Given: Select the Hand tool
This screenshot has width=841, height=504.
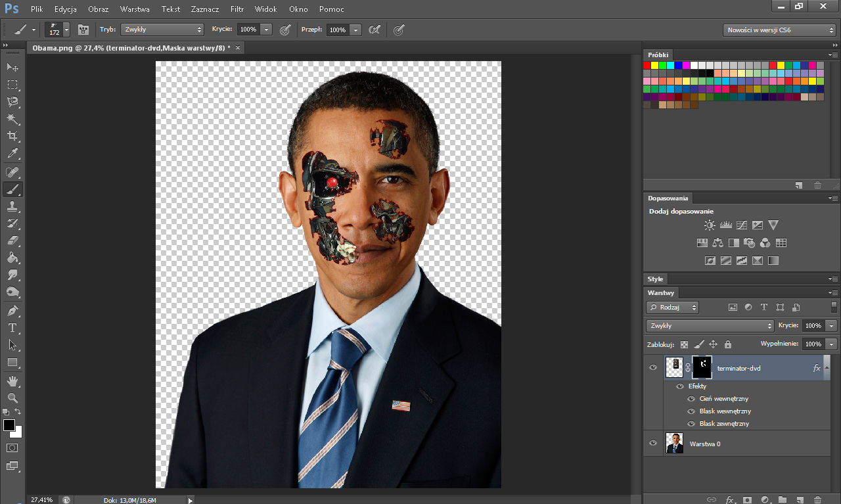Looking at the screenshot, I should pos(12,380).
